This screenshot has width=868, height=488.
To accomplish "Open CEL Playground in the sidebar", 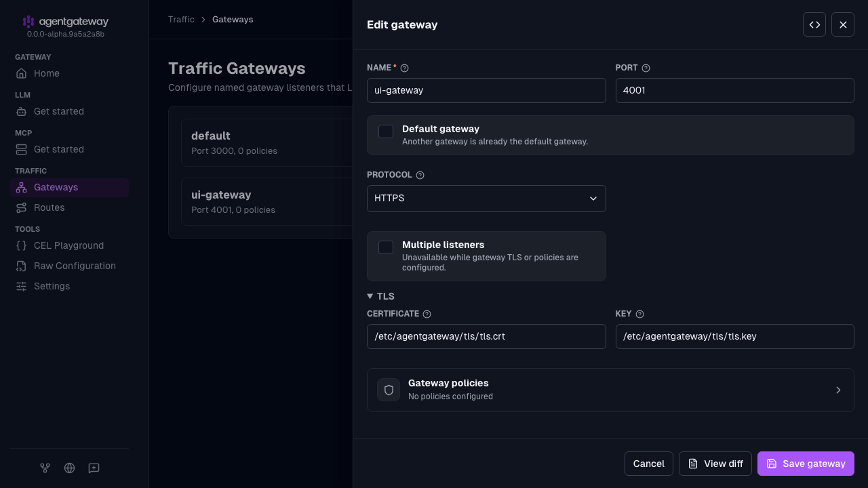I will pos(69,245).
